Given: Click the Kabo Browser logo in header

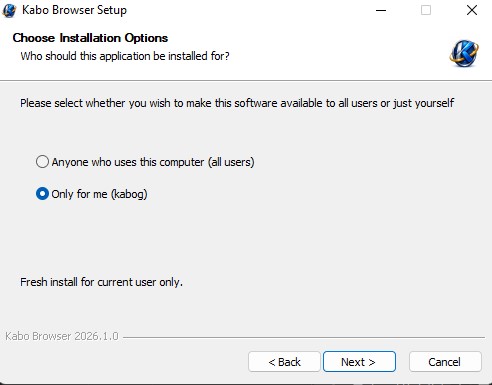Looking at the screenshot, I should [x=464, y=53].
